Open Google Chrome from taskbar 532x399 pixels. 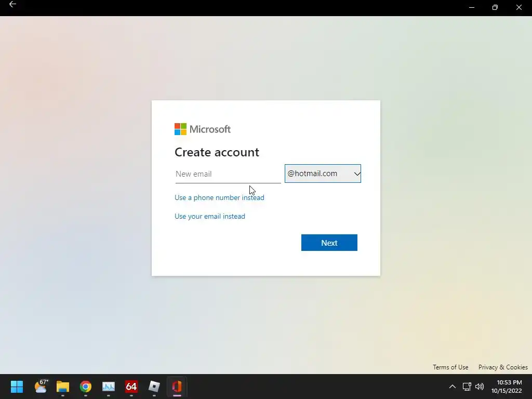pos(86,387)
